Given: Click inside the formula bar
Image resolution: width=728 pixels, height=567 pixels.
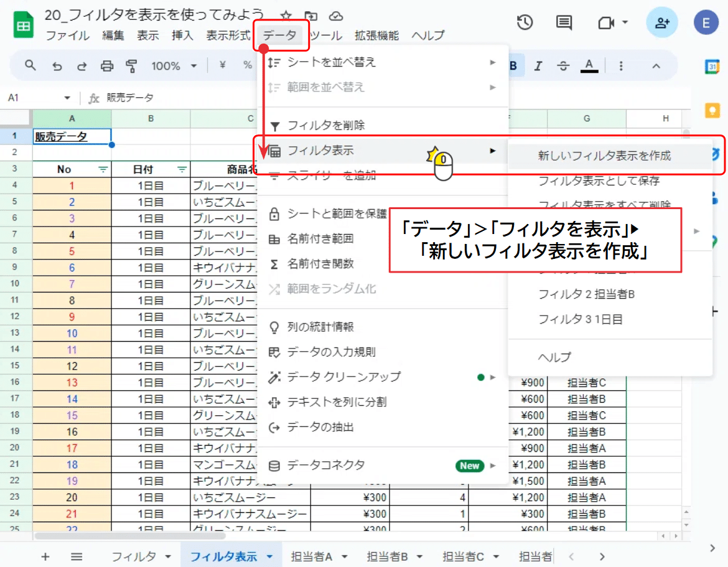Looking at the screenshot, I should click(x=187, y=97).
